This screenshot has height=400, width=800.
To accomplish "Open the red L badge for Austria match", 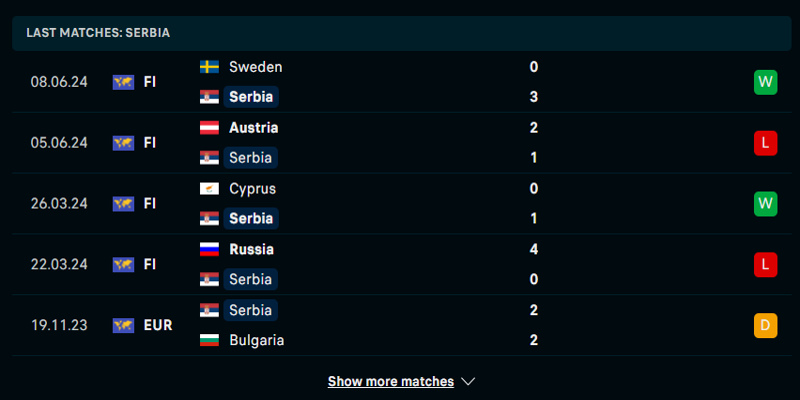I will pyautogui.click(x=765, y=143).
